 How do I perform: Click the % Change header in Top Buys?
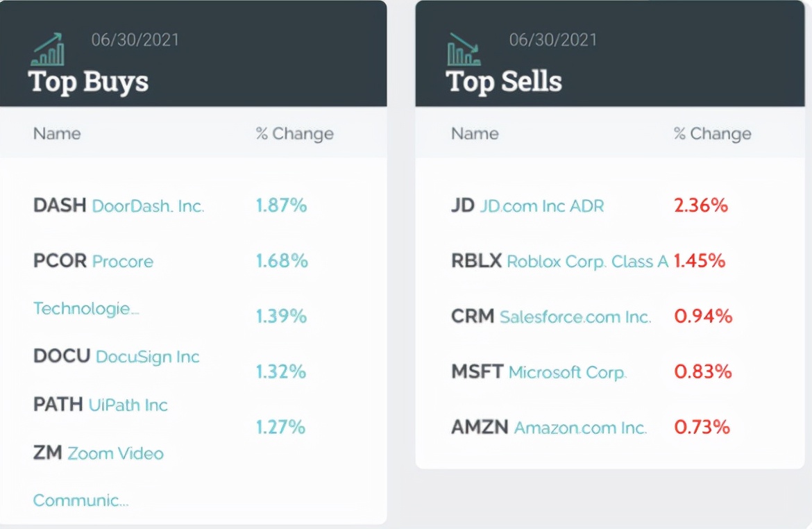[x=295, y=134]
